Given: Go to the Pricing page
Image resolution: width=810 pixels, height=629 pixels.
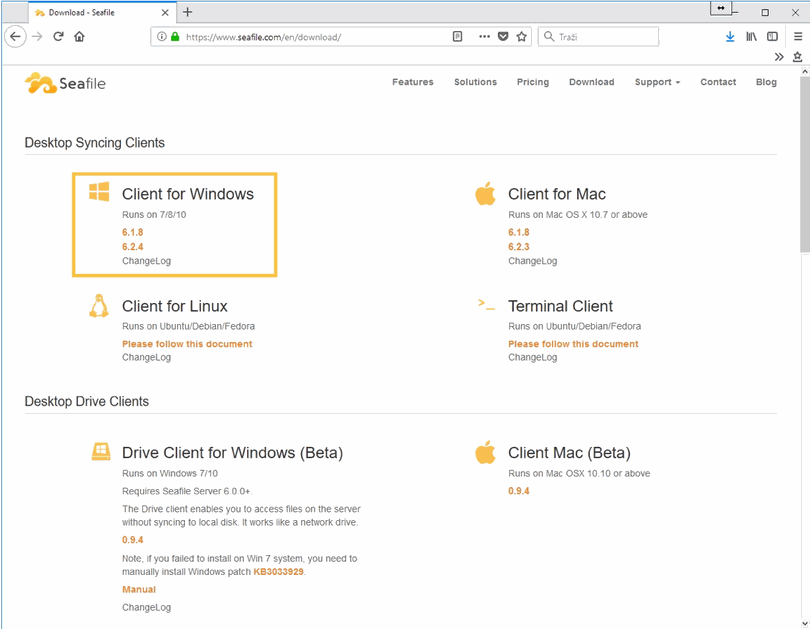Looking at the screenshot, I should pos(533,82).
